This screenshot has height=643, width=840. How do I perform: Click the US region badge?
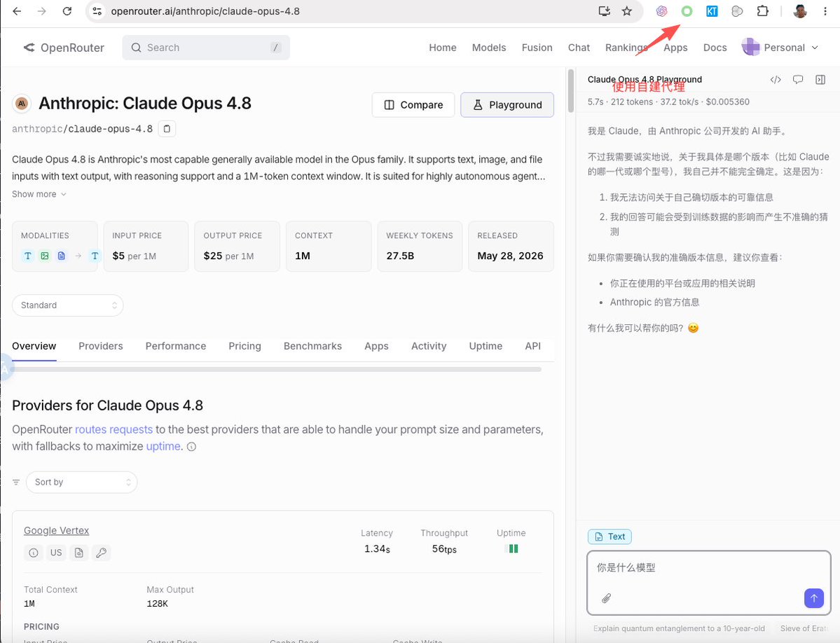[56, 553]
